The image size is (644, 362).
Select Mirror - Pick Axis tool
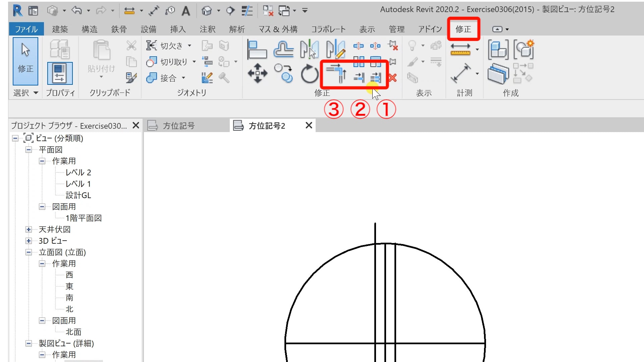(309, 49)
